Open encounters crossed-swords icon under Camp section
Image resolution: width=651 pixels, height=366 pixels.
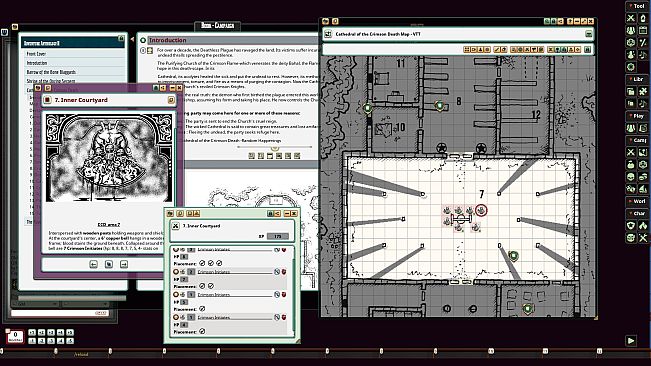tap(631, 152)
